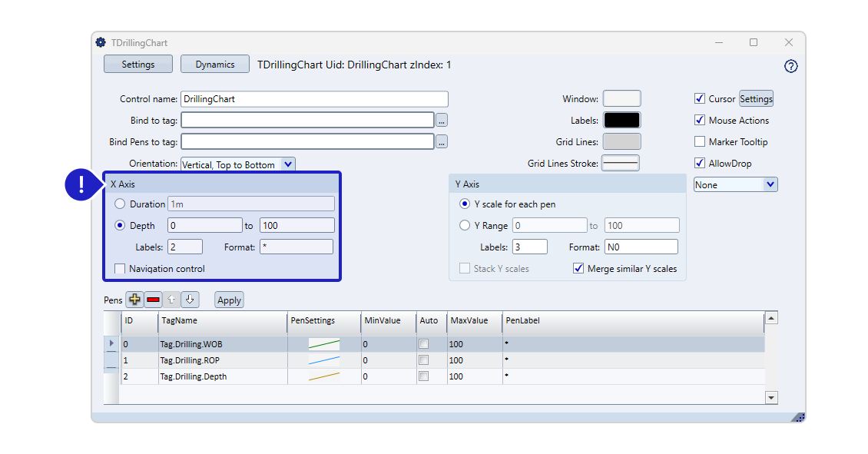
Task: Move the pen up with the arrow icon
Action: pyautogui.click(x=172, y=300)
